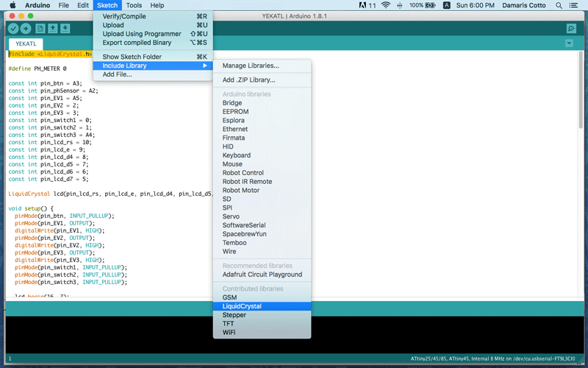
Task: Click the Damaris Cotto user name
Action: tap(524, 5)
